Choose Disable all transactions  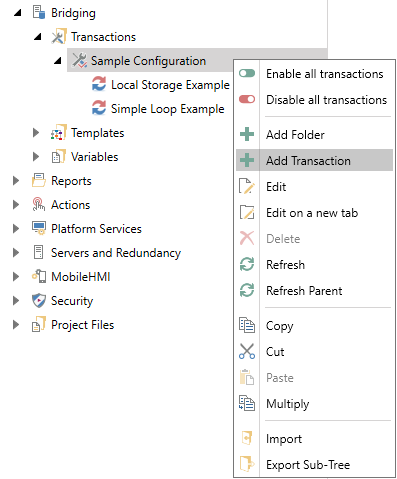[314, 99]
